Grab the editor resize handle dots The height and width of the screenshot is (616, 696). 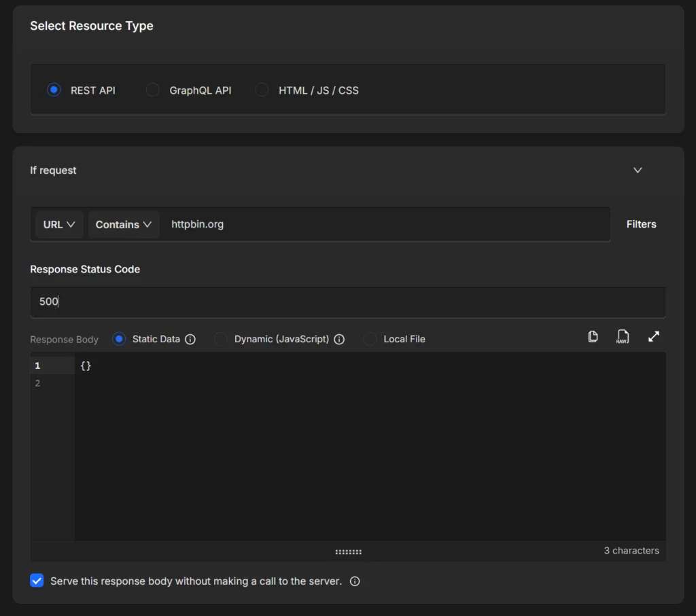349,551
